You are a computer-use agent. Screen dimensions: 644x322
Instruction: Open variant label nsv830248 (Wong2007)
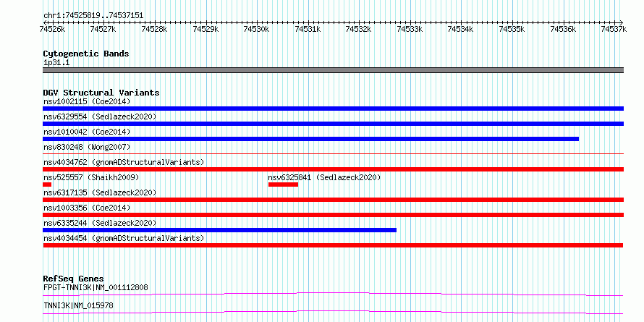87,147
